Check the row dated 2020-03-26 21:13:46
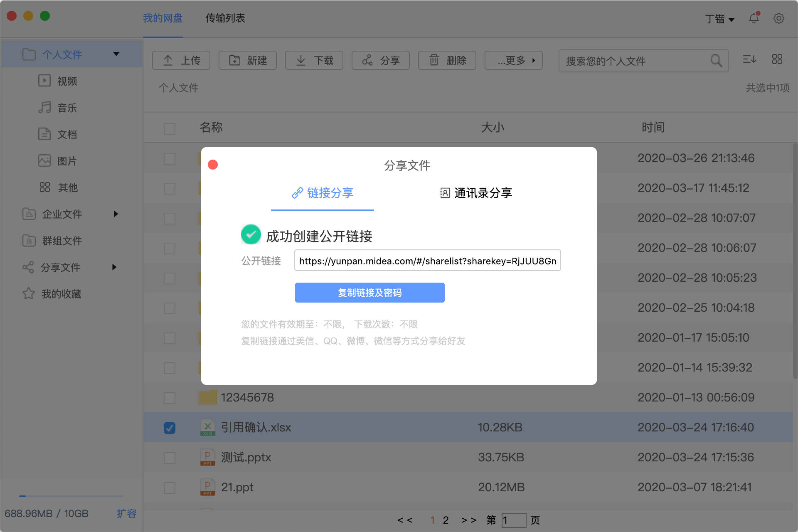The height and width of the screenshot is (532, 798). (x=170, y=158)
